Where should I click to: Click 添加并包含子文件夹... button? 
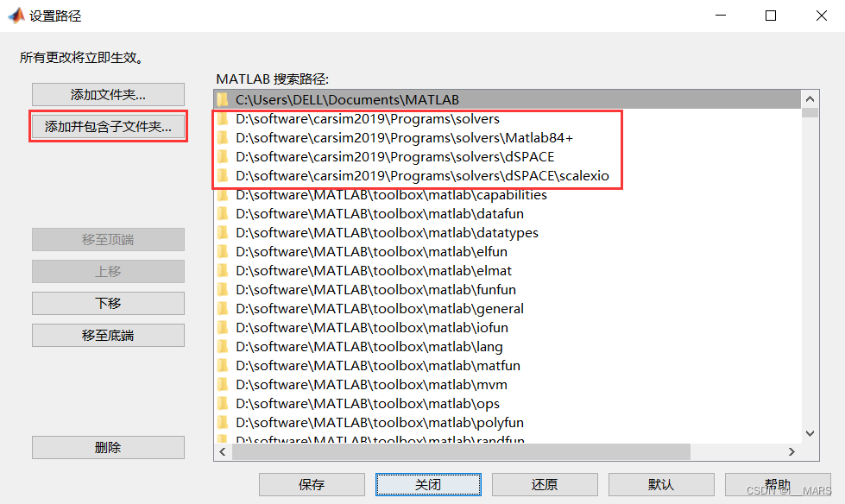108,127
